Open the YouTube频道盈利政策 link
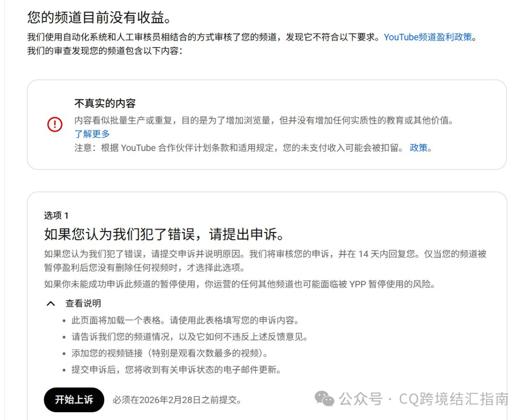526x420 pixels. [x=429, y=37]
